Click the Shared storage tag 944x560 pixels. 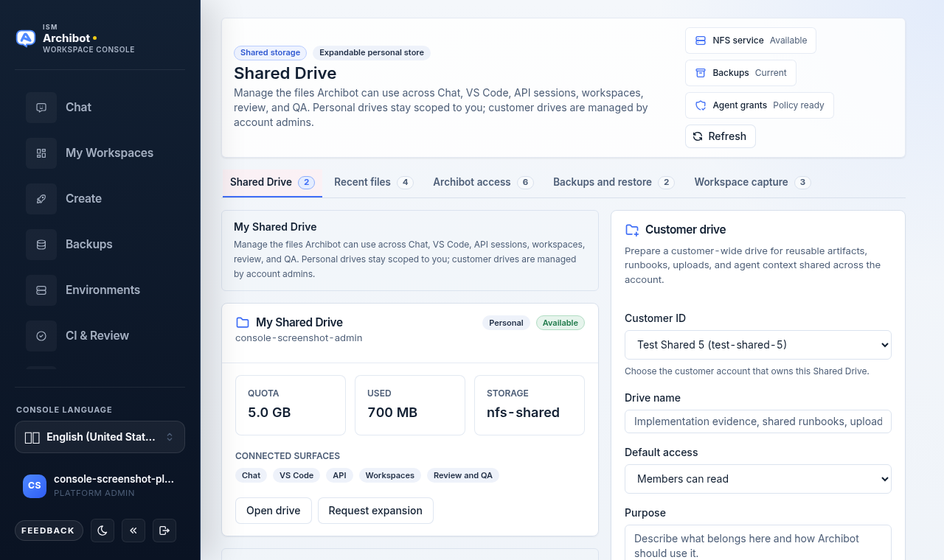pos(270,53)
